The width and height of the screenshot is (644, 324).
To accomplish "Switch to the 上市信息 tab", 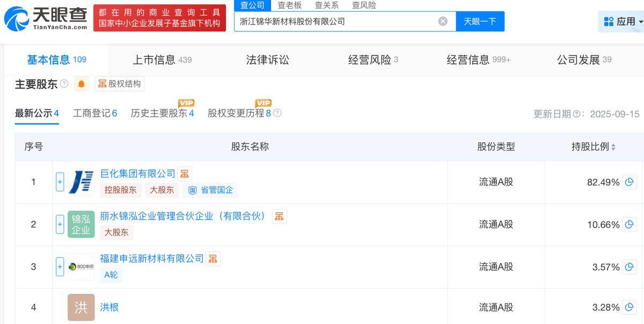I will tap(156, 60).
